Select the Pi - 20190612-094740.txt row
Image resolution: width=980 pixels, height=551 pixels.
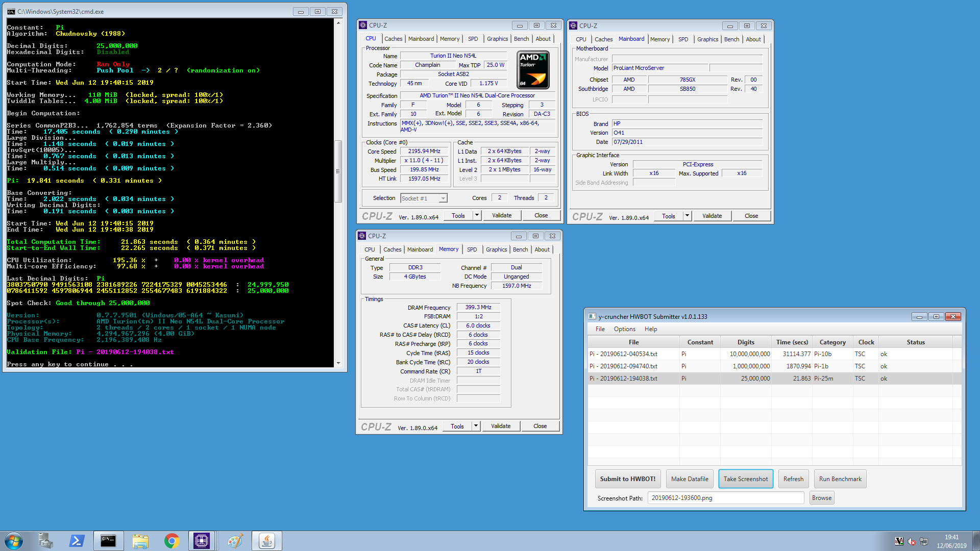[x=775, y=366]
